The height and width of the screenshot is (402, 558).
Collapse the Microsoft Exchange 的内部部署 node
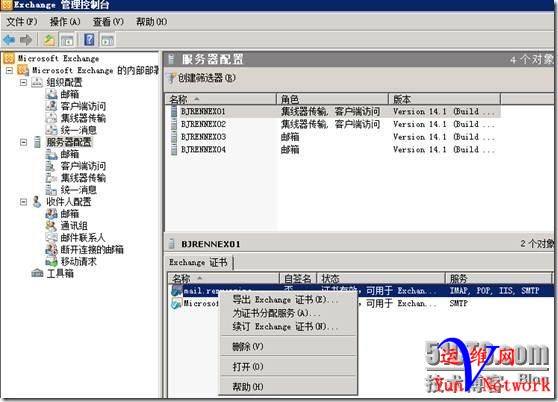pos(9,70)
